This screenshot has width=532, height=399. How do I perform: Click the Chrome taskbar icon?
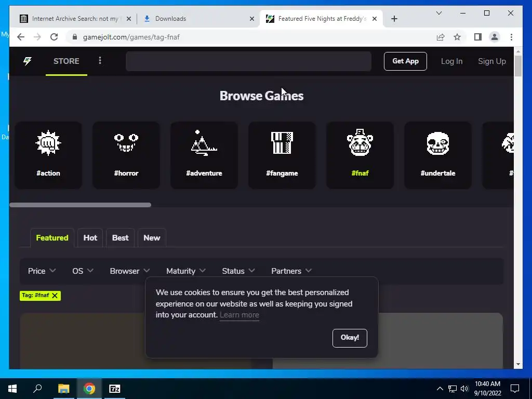tap(89, 389)
